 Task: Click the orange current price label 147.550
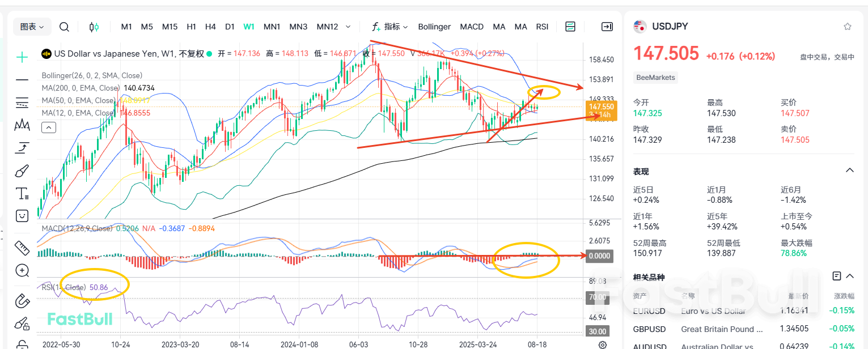pos(600,107)
